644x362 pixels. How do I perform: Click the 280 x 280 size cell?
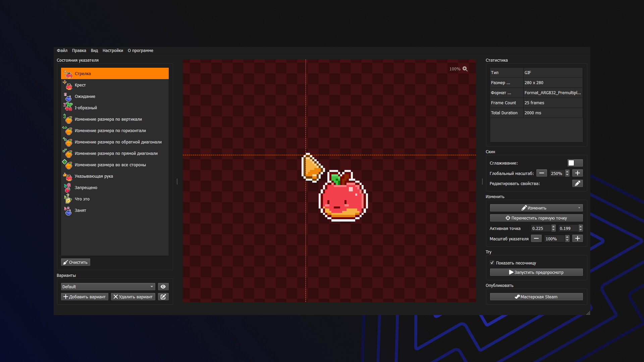[553, 83]
